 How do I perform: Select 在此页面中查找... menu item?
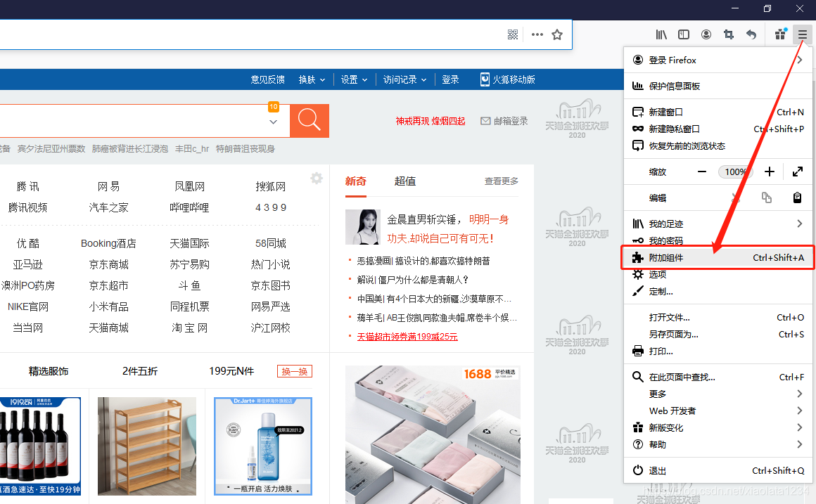point(718,377)
